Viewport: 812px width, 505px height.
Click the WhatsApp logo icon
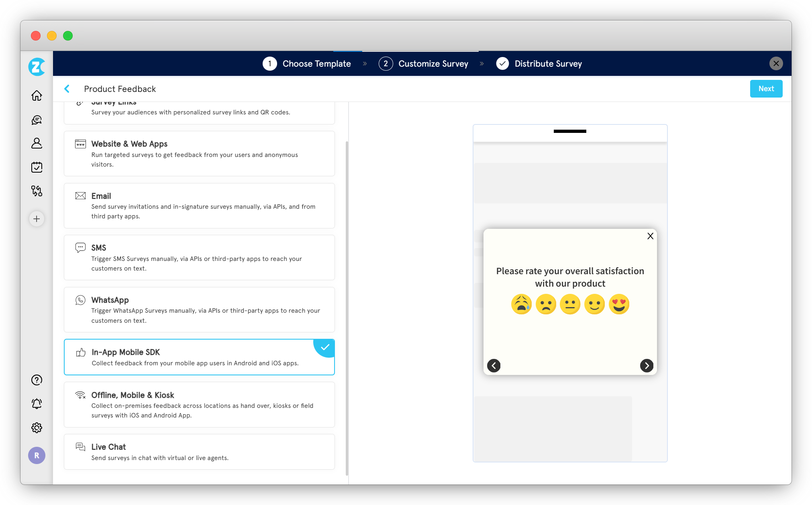80,300
